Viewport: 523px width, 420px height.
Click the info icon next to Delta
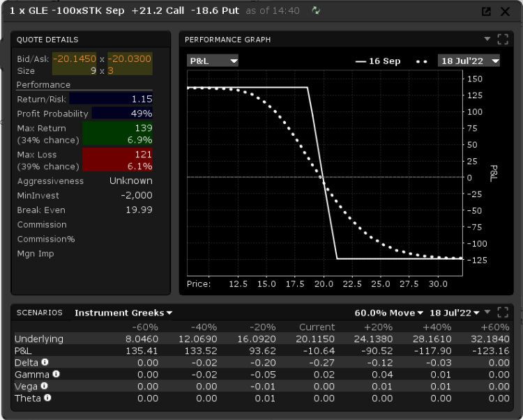(x=45, y=362)
